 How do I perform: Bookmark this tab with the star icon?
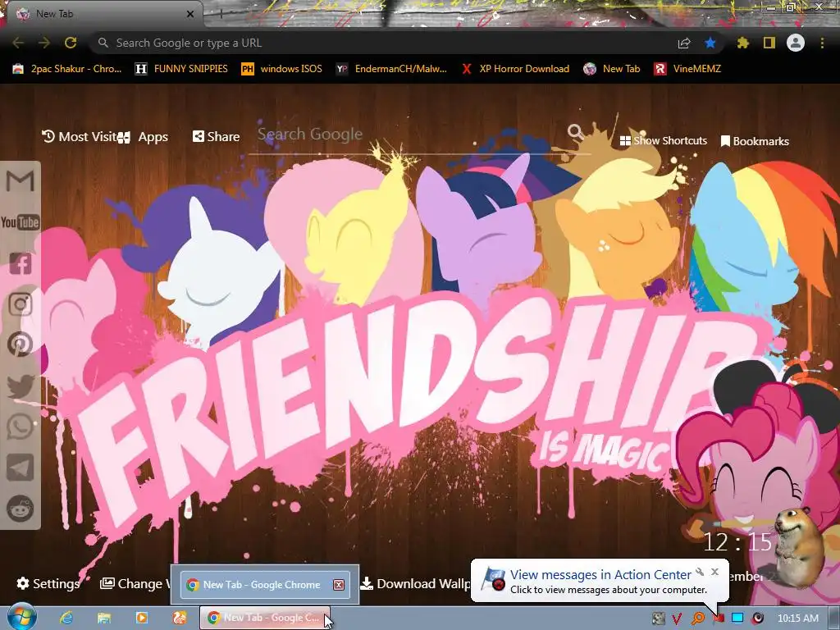[710, 43]
